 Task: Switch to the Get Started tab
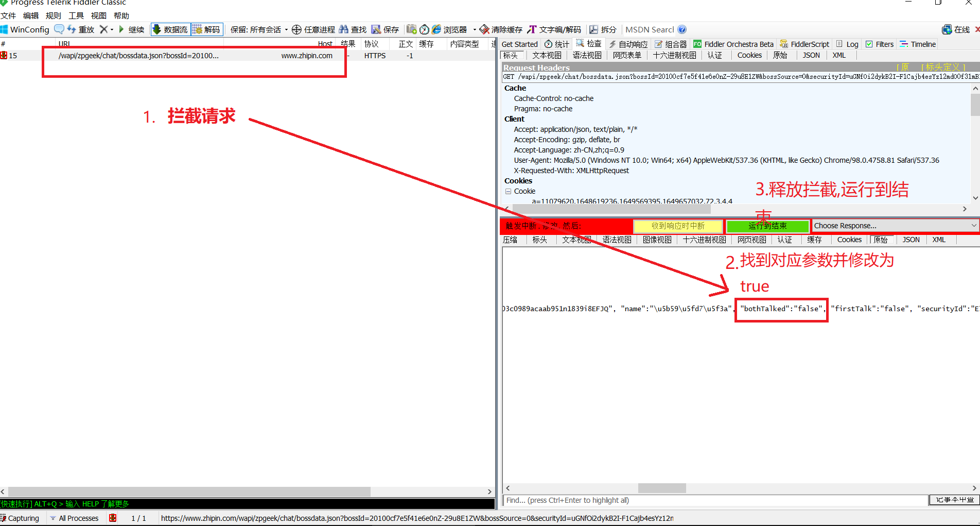tap(519, 44)
